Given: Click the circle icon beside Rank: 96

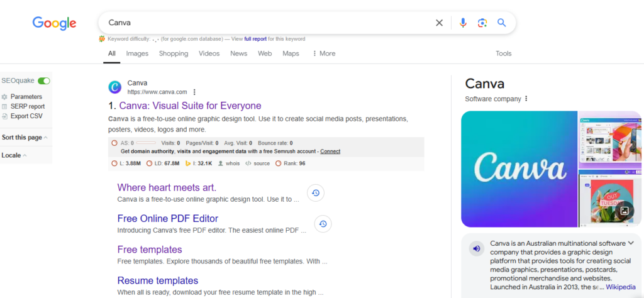Looking at the screenshot, I should coord(278,163).
